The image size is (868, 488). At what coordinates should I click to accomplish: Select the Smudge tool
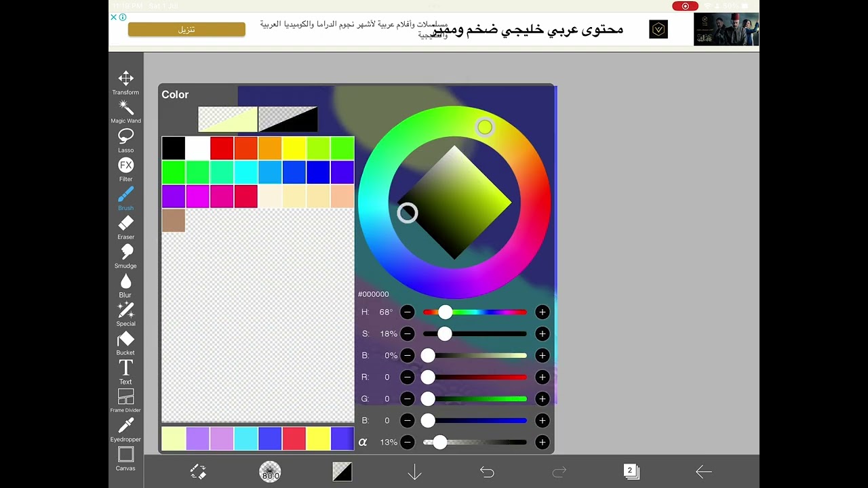pos(125,257)
